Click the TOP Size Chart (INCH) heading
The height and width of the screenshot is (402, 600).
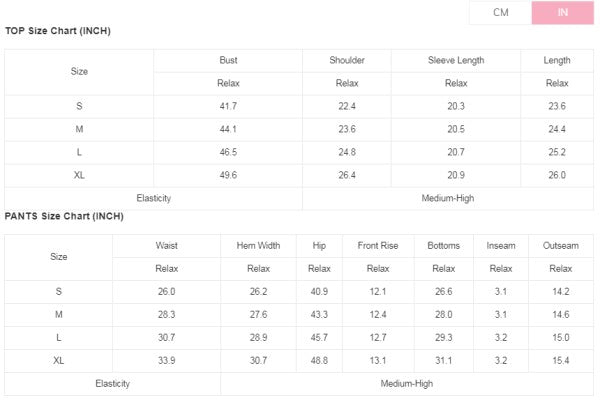(x=58, y=31)
